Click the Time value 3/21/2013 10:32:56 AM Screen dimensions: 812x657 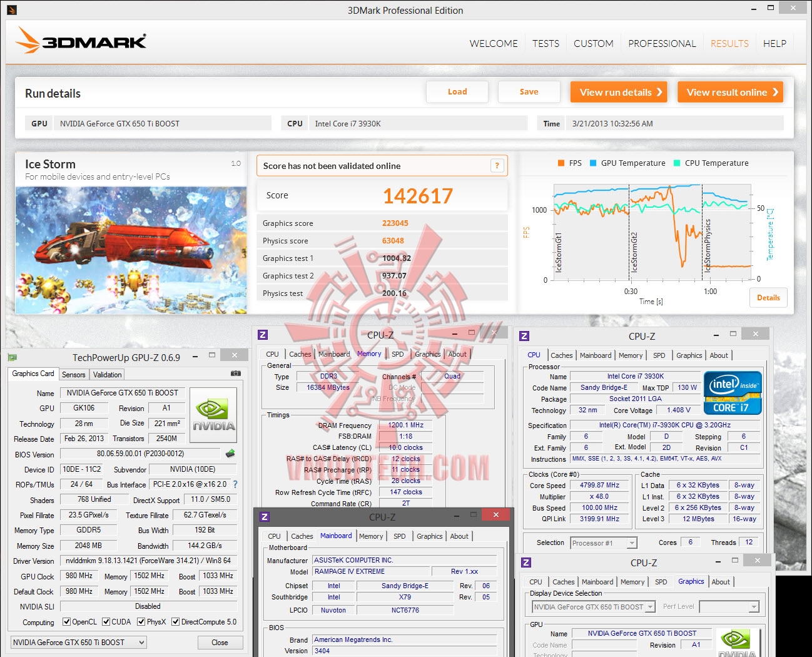(612, 124)
